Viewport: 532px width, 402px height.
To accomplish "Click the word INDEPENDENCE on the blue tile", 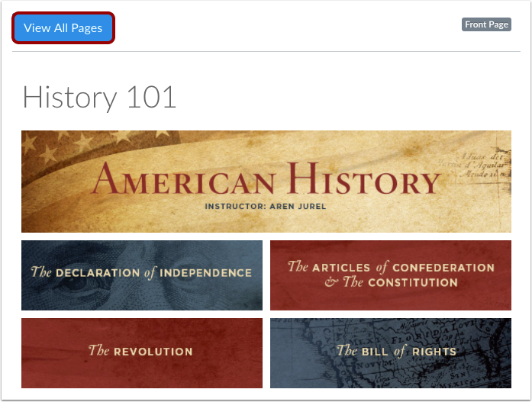I will click(205, 273).
